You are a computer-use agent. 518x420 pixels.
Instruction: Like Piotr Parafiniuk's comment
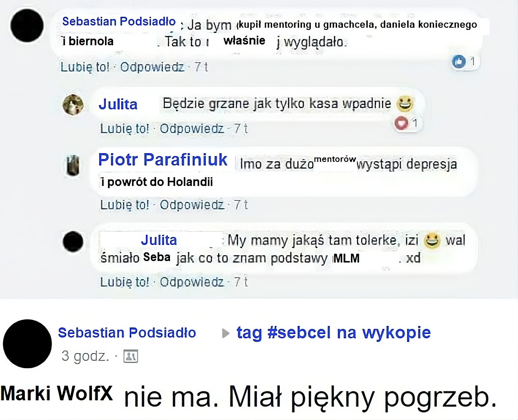tap(125, 205)
